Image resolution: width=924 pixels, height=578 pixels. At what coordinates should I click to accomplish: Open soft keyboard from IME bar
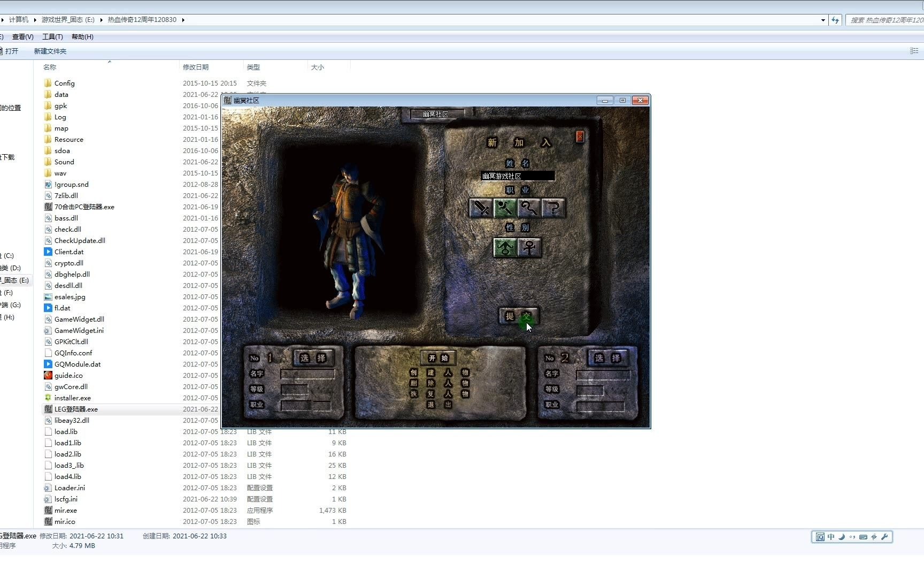click(x=863, y=537)
